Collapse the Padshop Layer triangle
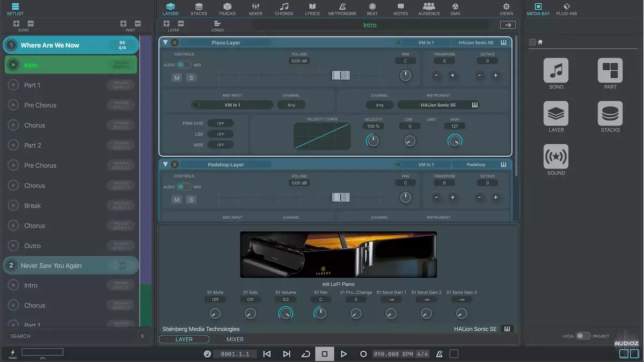This screenshot has width=644, height=362. pos(165,164)
